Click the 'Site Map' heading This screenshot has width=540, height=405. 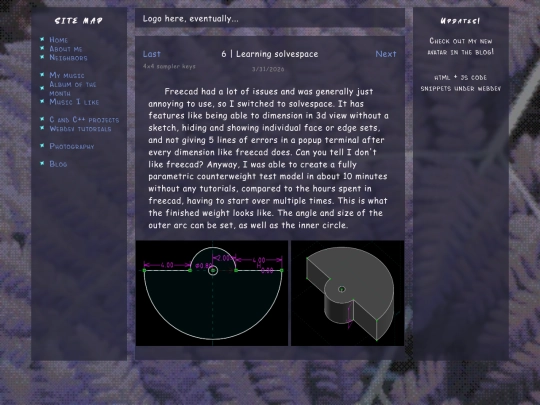tap(79, 21)
